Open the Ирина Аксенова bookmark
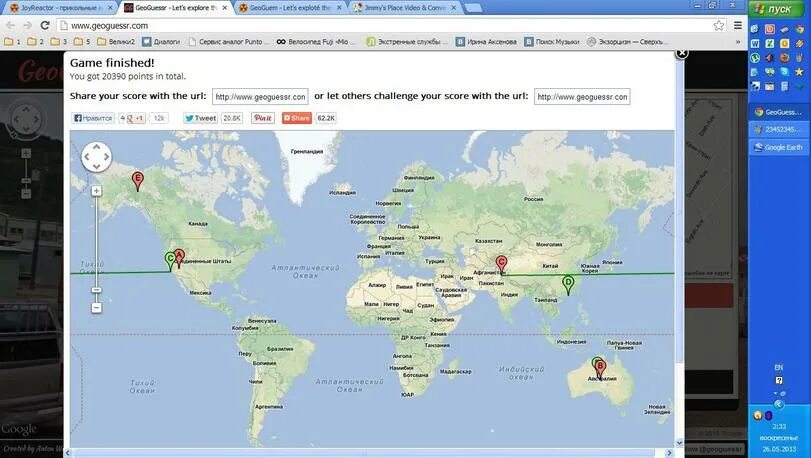Image resolution: width=811 pixels, height=458 pixels. pyautogui.click(x=486, y=41)
